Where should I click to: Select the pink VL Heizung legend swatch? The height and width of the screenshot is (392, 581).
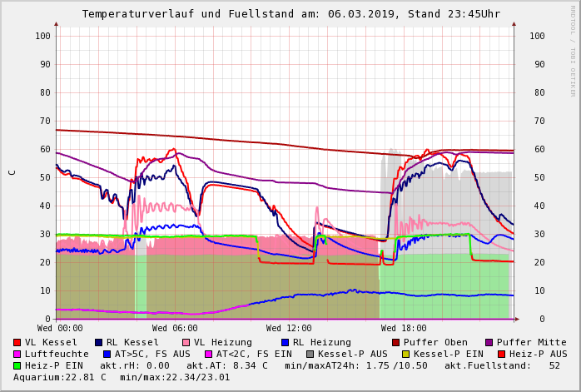coord(186,342)
